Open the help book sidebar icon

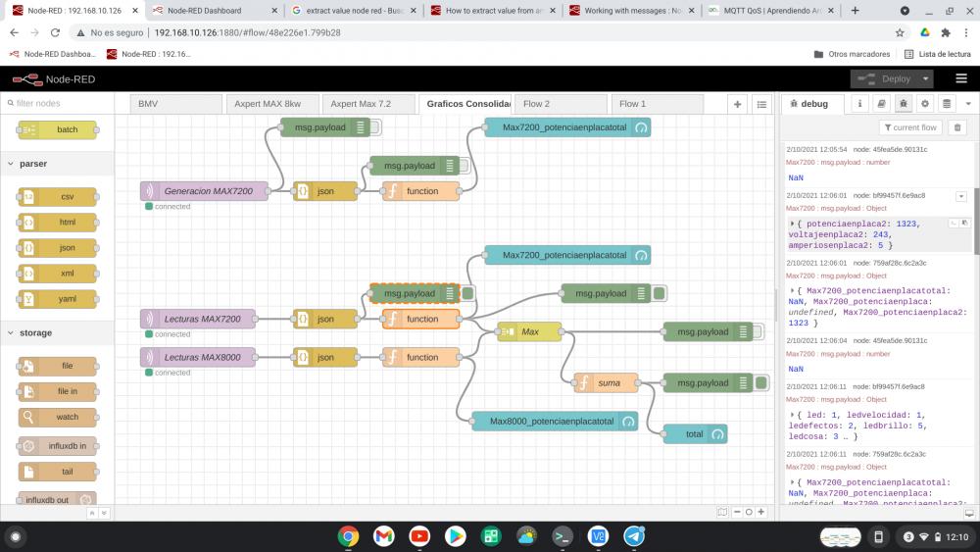coord(881,104)
